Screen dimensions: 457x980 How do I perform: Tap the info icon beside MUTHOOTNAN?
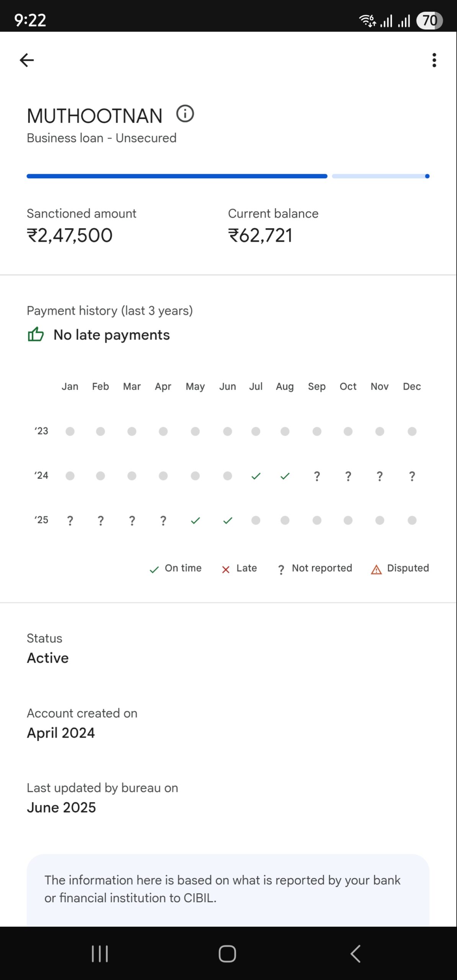pos(185,114)
